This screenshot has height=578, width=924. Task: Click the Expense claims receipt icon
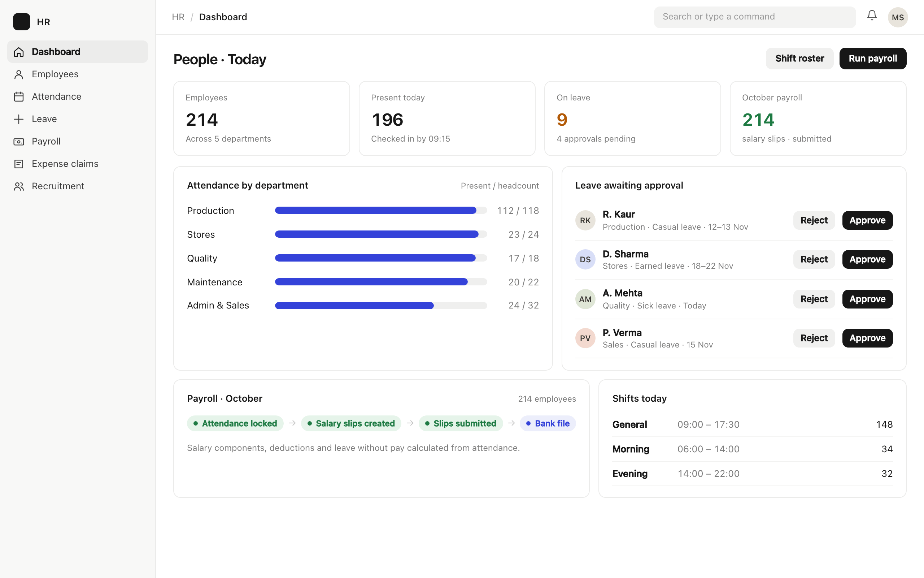(x=19, y=164)
